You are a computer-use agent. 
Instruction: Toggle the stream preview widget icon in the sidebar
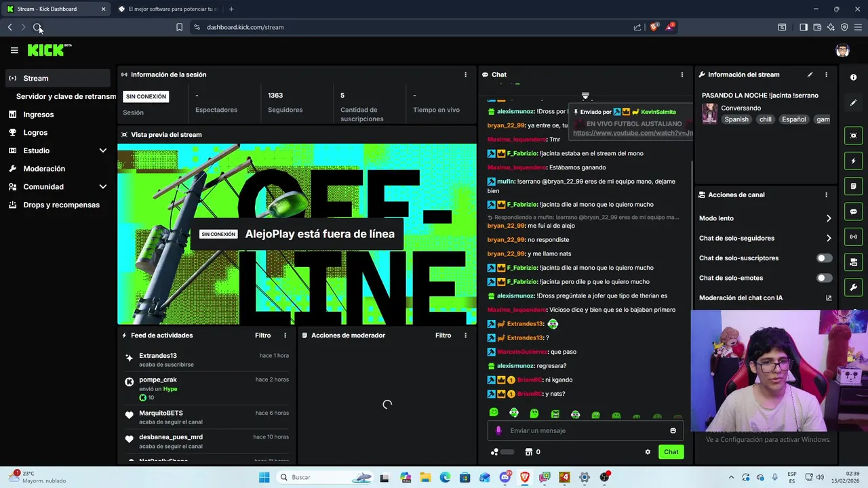coord(853,136)
